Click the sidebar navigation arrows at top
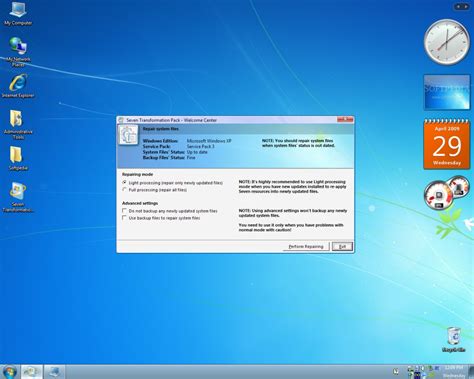Image resolution: width=474 pixels, height=379 pixels. tap(461, 6)
